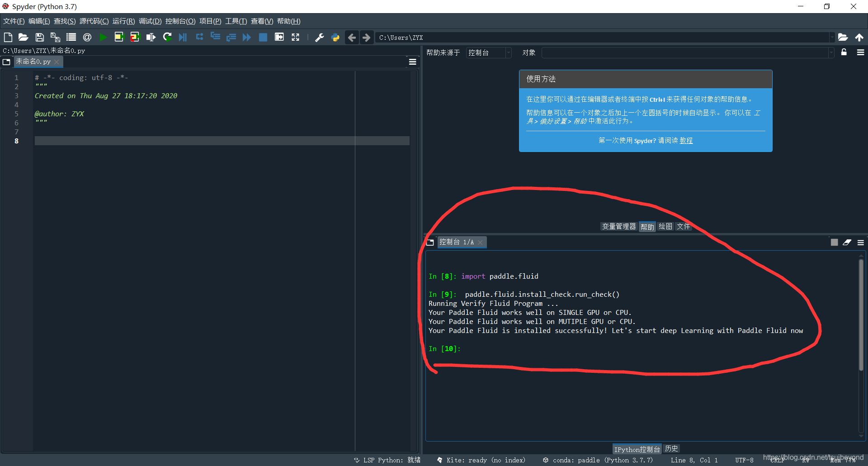The height and width of the screenshot is (466, 868).
Task: Go forward with right arrow icon
Action: pos(367,38)
